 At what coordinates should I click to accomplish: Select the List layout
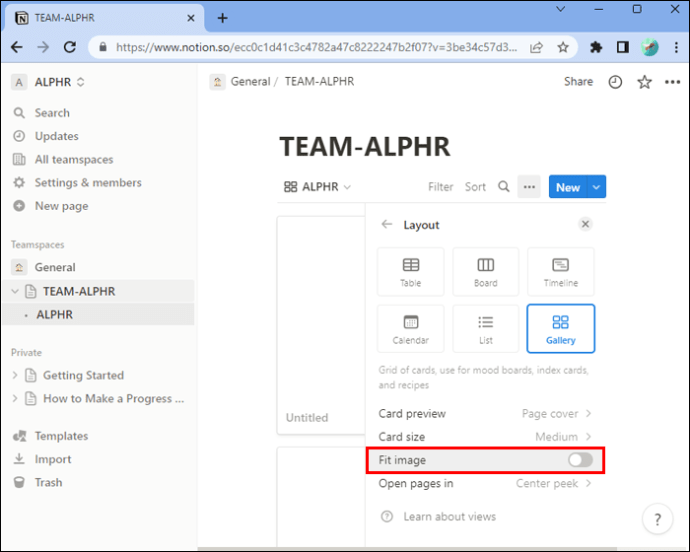coord(486,329)
